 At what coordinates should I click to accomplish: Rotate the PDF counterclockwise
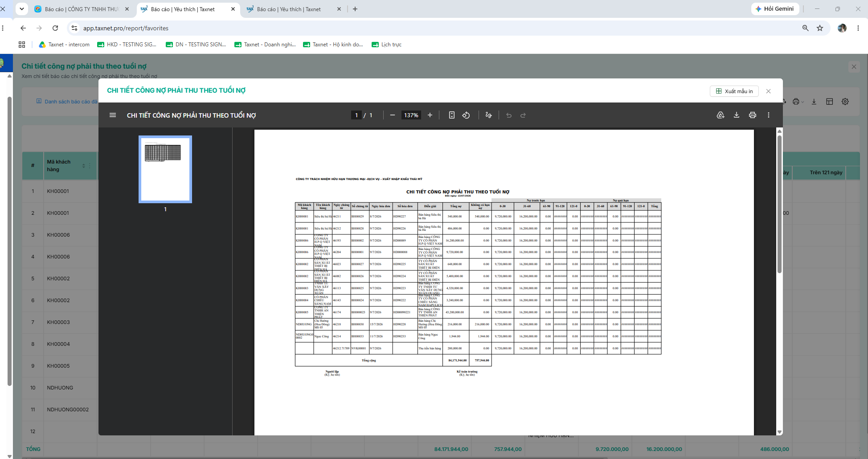(466, 115)
